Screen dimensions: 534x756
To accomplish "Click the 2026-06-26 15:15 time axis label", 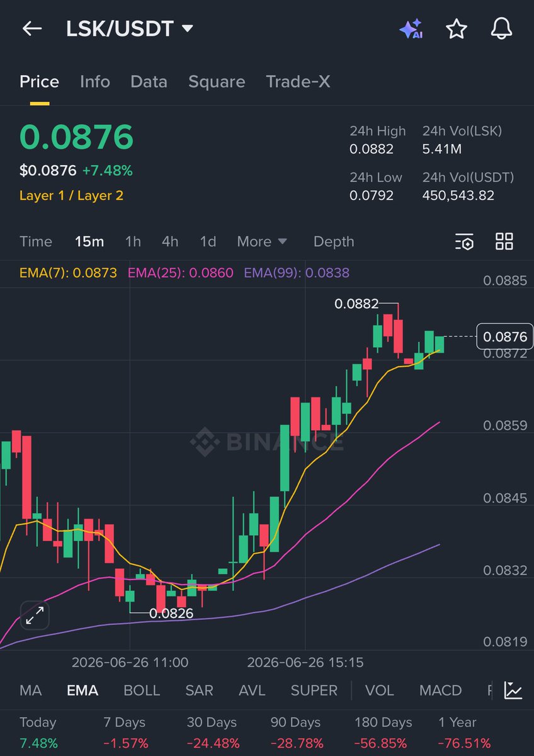I will [305, 663].
